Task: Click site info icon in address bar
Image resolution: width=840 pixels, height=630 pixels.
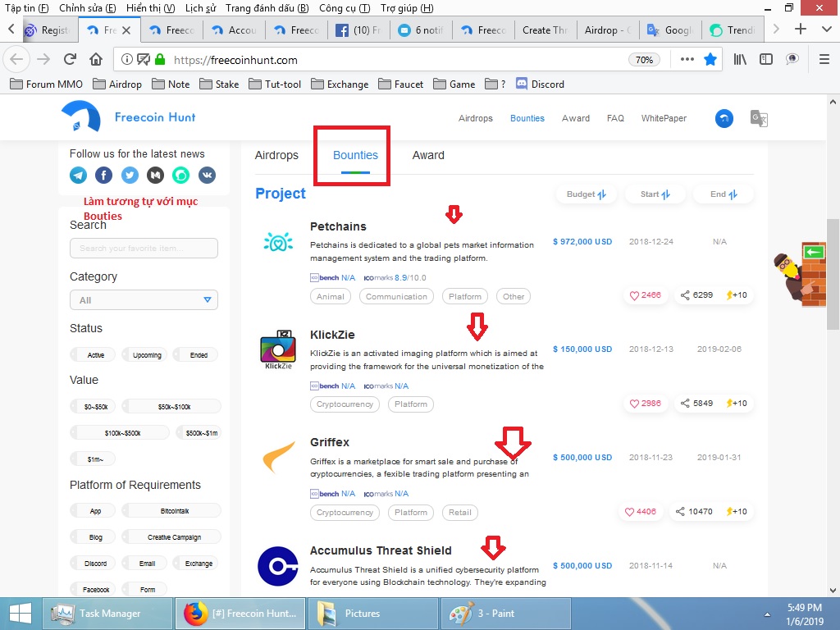Action: [x=126, y=59]
